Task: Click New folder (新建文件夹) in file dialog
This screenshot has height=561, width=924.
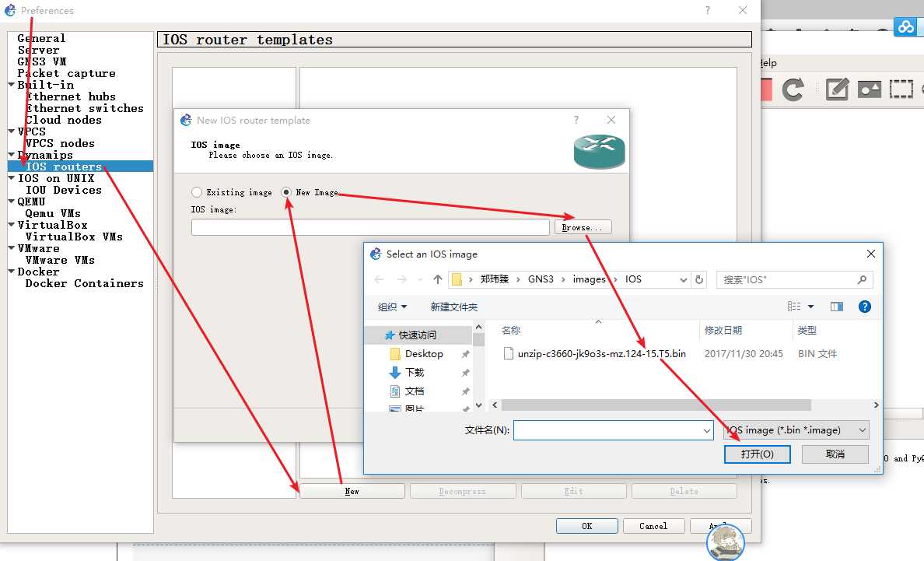Action: coord(453,307)
